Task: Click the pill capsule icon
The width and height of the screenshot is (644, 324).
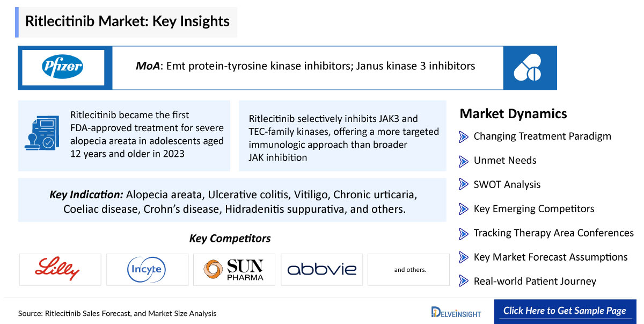Action: pyautogui.click(x=528, y=68)
